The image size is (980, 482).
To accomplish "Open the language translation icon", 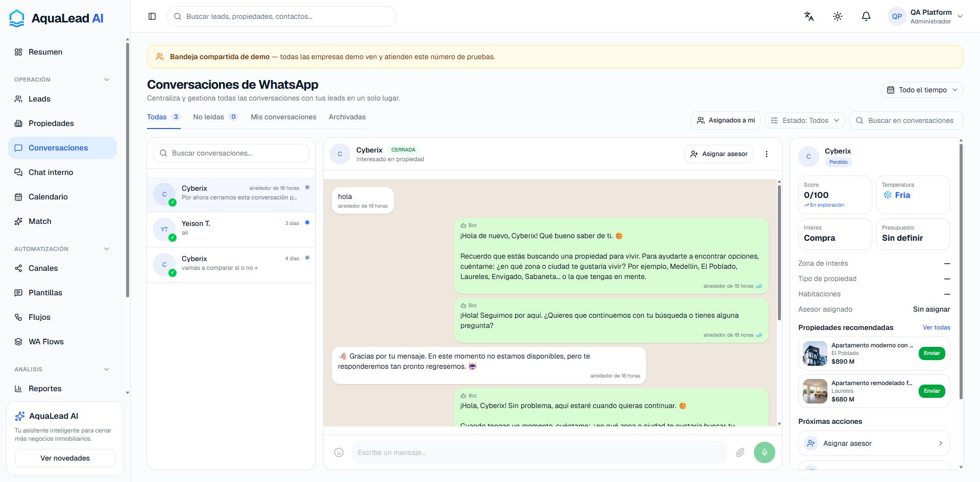I will [x=809, y=16].
